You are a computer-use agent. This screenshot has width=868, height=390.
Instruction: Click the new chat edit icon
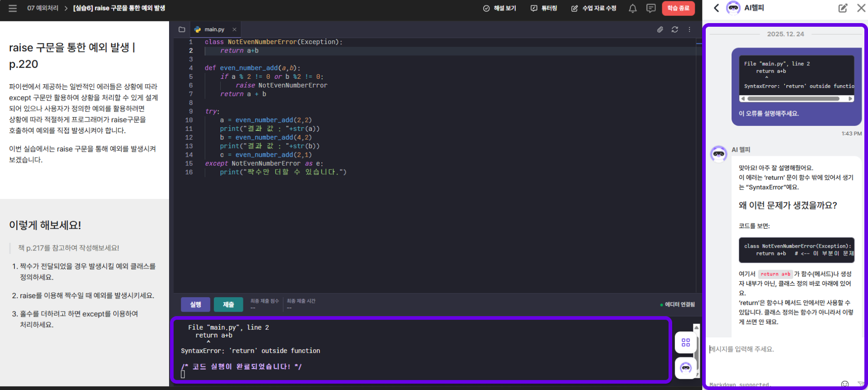click(x=843, y=8)
